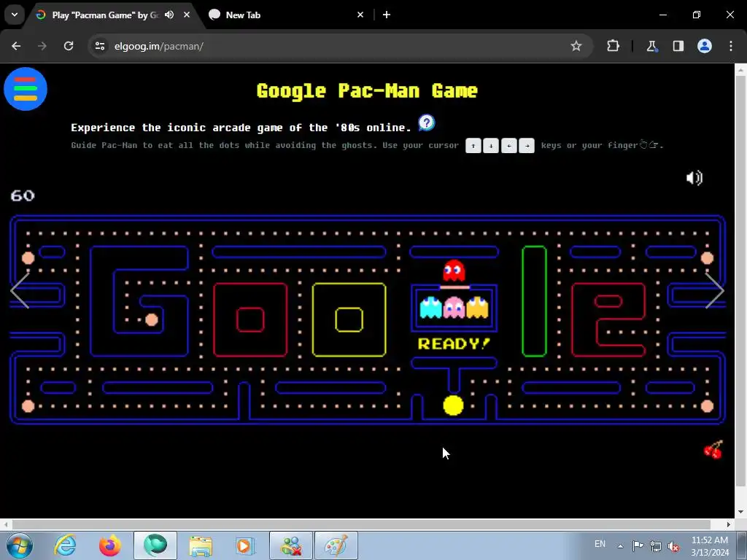Click the horizontal scrollbar right arrow

pyautogui.click(x=729, y=524)
